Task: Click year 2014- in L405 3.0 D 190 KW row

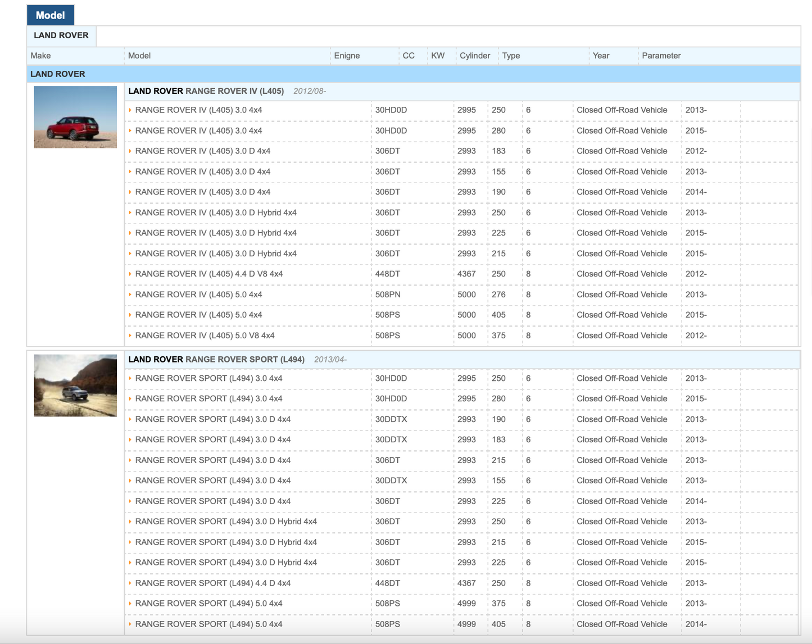Action: [x=696, y=192]
